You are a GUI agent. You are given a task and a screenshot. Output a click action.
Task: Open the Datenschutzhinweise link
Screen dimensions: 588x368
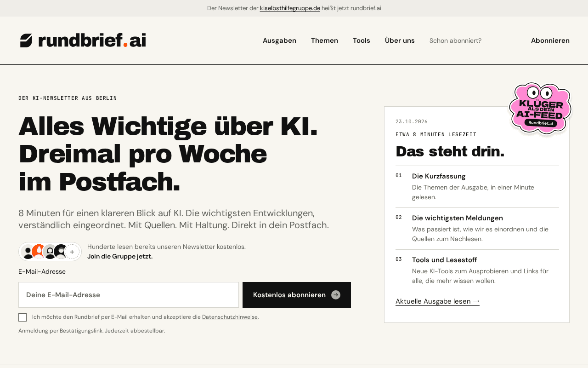pos(230,317)
